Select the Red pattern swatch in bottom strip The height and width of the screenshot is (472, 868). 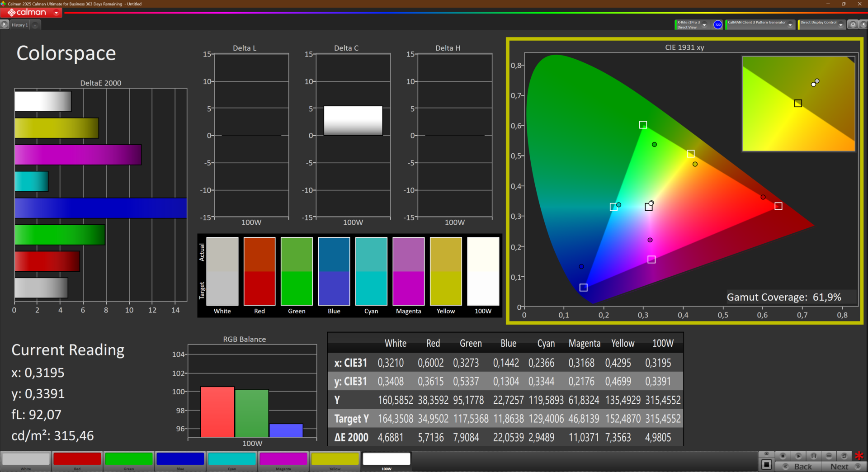point(77,461)
